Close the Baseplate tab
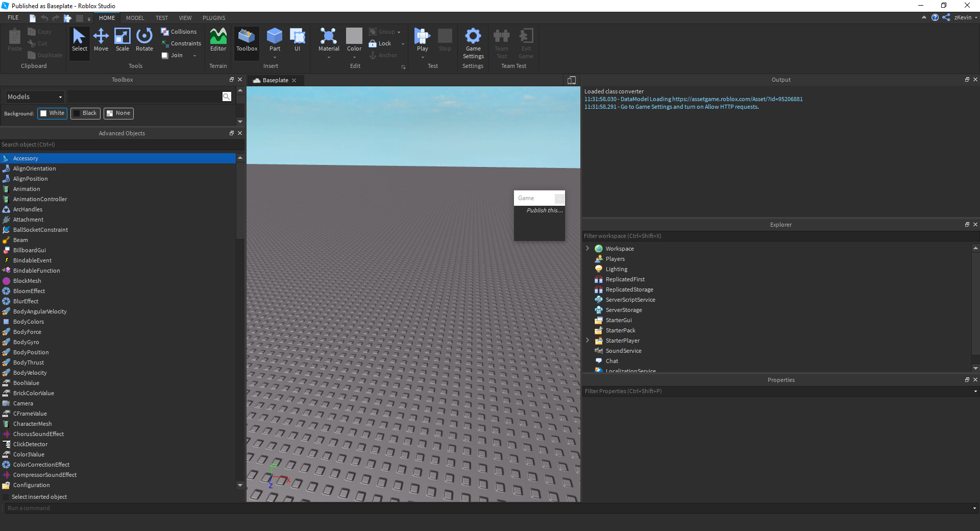Viewport: 980px width, 531px height. point(294,80)
